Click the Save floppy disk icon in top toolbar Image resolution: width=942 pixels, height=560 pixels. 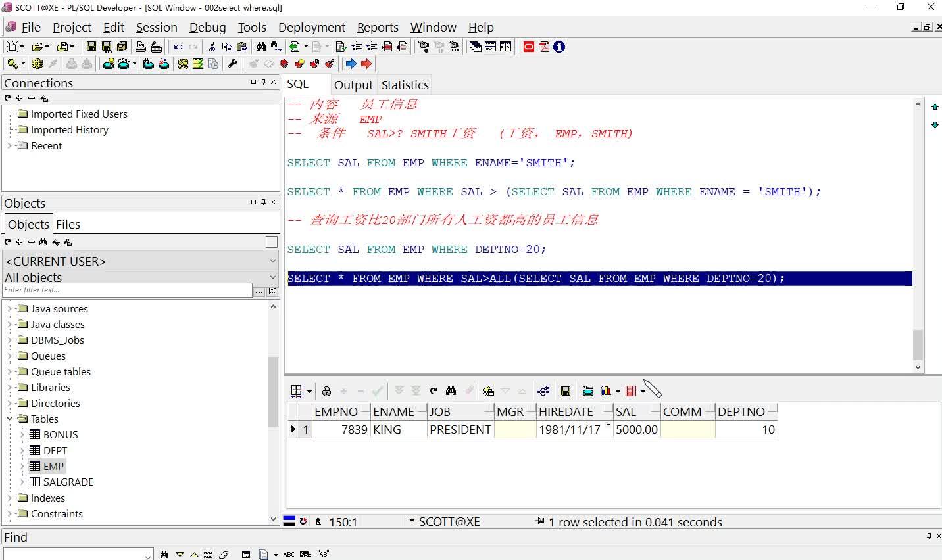point(91,47)
